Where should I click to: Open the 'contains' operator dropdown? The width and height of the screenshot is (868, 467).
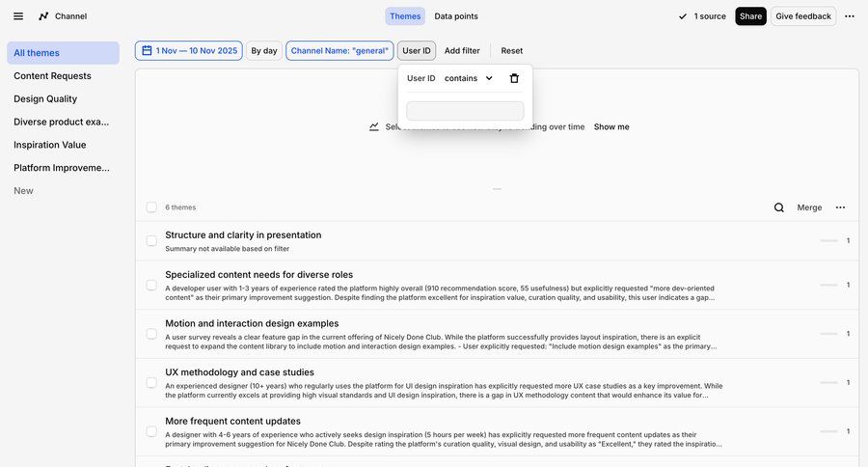[x=469, y=78]
